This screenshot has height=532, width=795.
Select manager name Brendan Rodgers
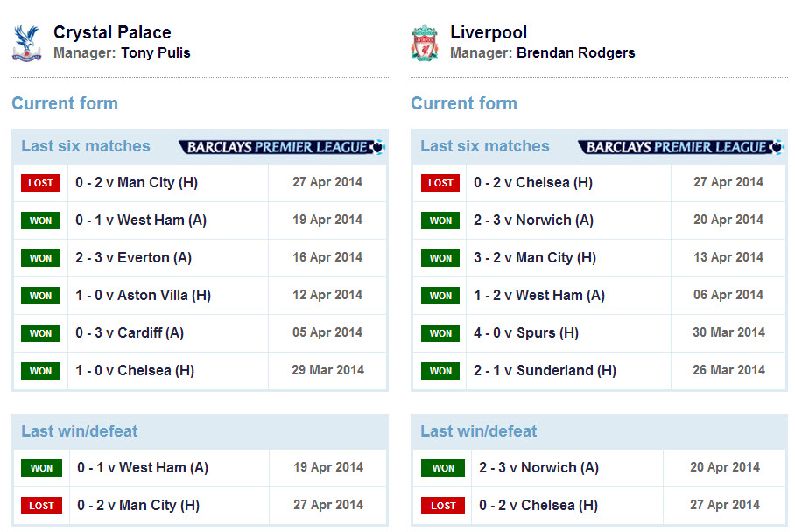tap(576, 52)
